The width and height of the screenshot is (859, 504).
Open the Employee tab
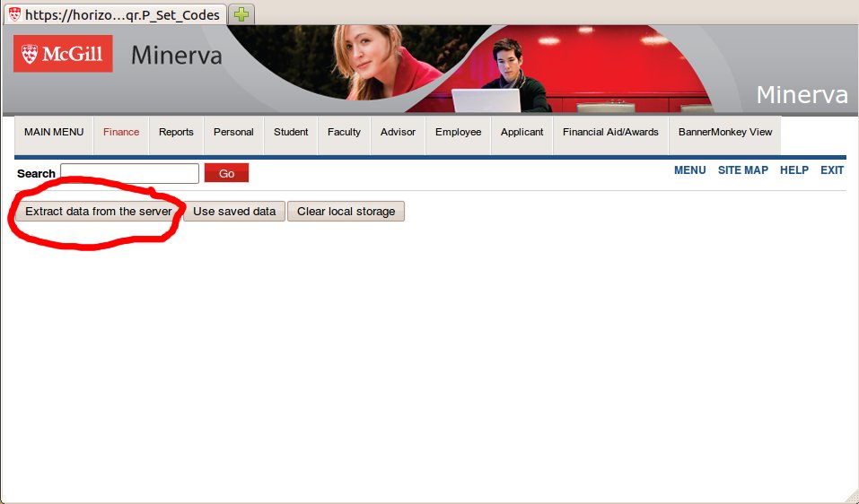tap(458, 135)
